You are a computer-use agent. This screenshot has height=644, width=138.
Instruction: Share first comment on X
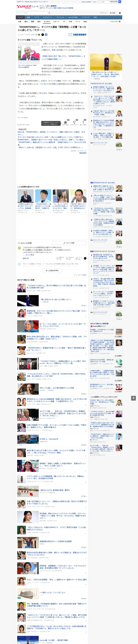85,258
